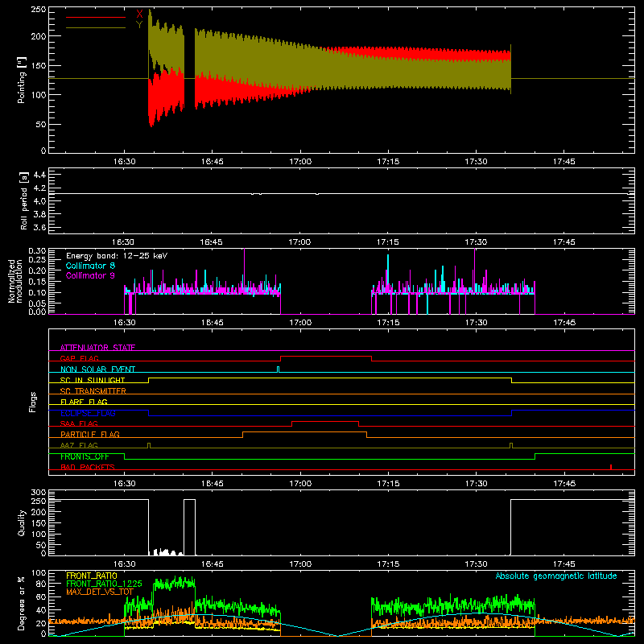Click the 4.2 tick on Roll period axis

[x=39, y=188]
